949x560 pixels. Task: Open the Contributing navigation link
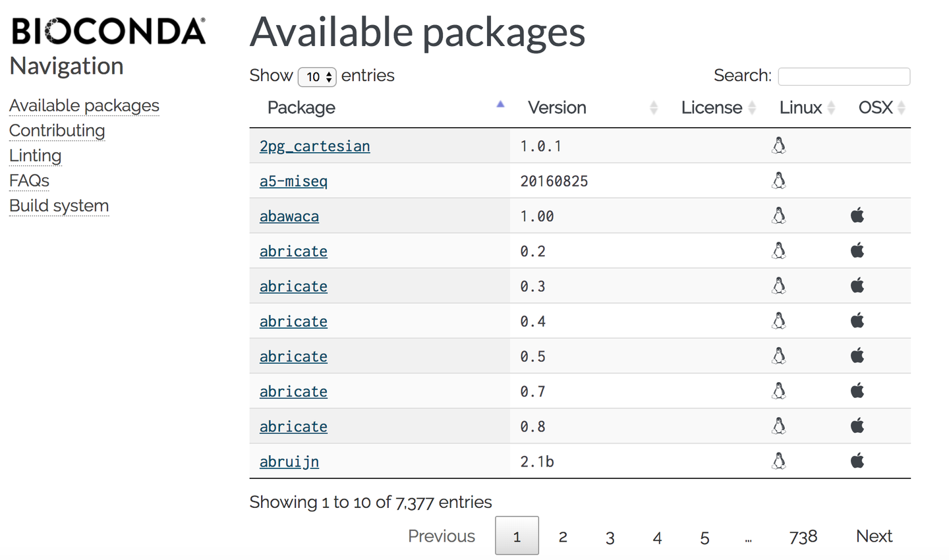[57, 131]
